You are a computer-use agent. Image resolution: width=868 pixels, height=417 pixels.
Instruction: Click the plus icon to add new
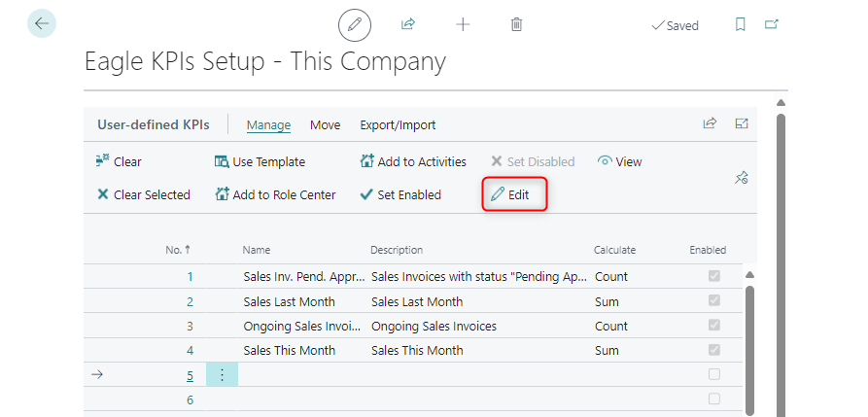(x=463, y=24)
